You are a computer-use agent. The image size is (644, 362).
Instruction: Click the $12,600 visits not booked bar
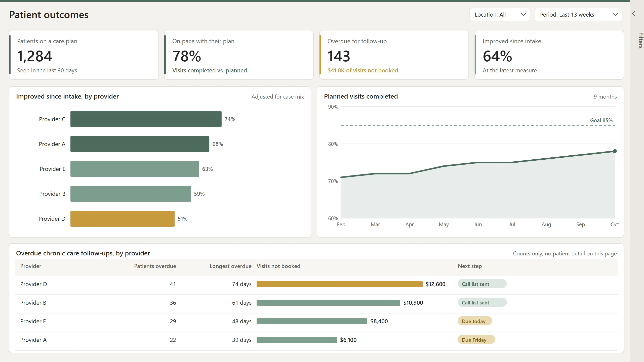tap(340, 284)
